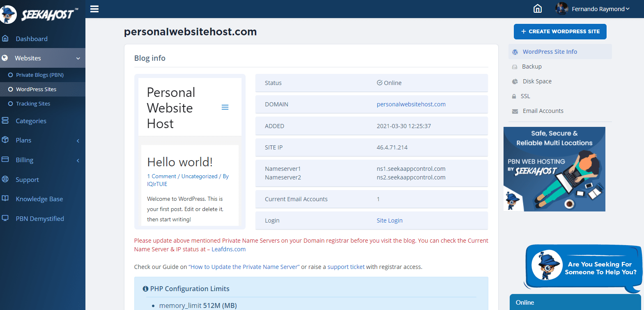Click nameserver ns1.seekaappcontrol.com text
The image size is (644, 310).
(x=411, y=169)
